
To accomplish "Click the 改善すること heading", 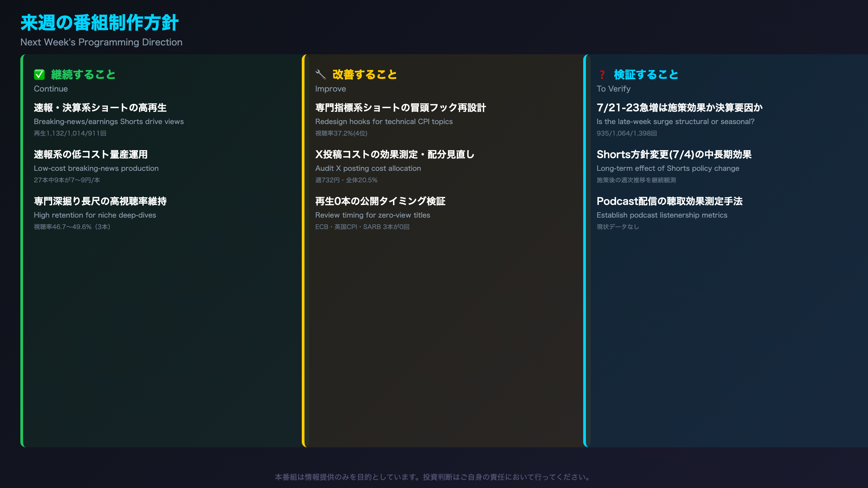I will click(365, 75).
